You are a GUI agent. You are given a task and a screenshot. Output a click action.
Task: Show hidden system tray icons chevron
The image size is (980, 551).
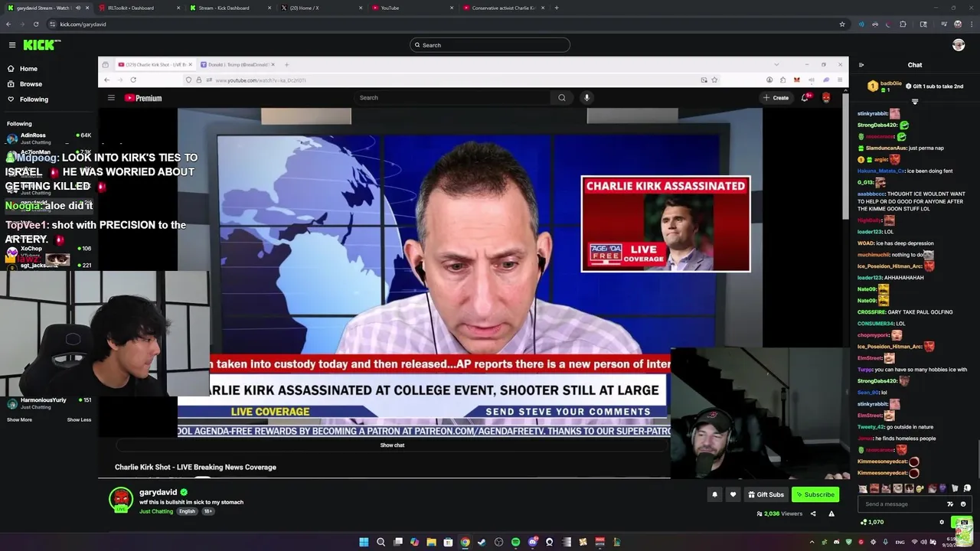coord(812,542)
